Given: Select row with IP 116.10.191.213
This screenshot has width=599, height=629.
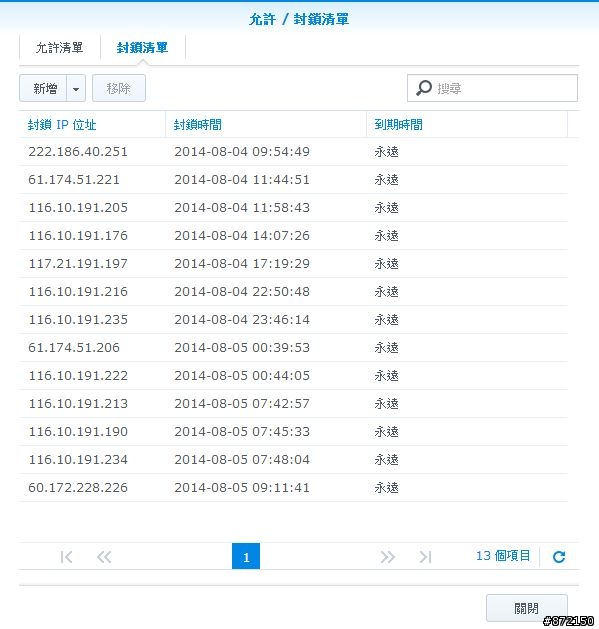Looking at the screenshot, I should (x=293, y=404).
